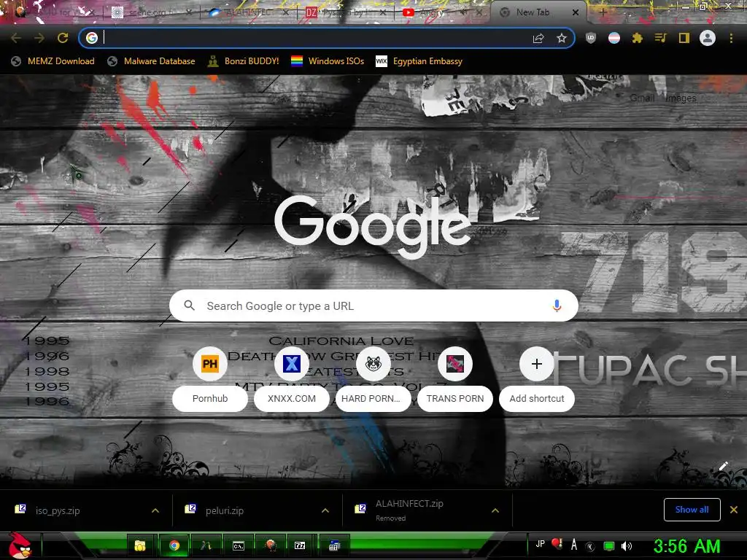Close the New Tab tab
This screenshot has height=560, width=747.
click(576, 12)
